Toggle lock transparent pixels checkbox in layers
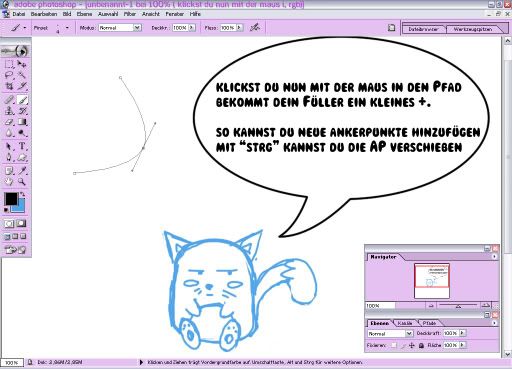The image size is (512, 369). 394,345
